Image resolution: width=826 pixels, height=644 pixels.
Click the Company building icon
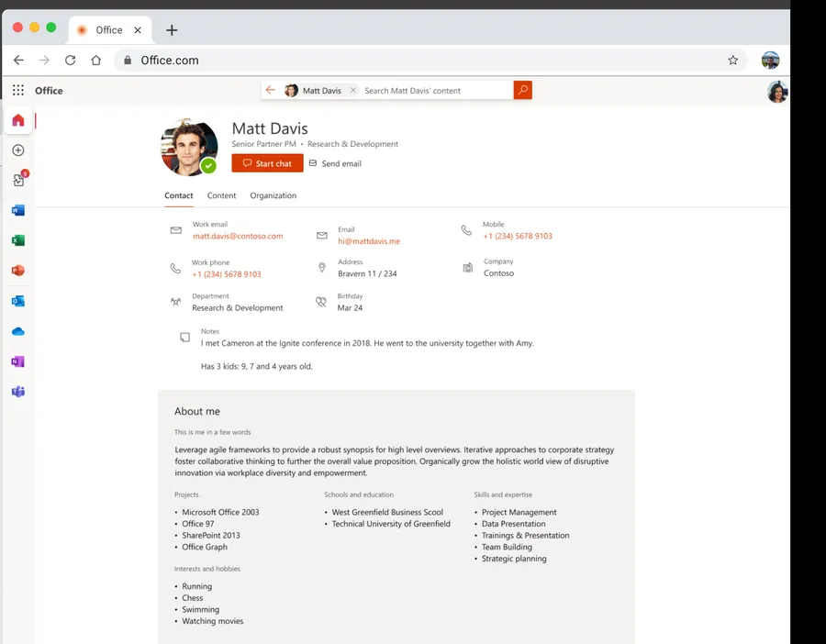(x=468, y=268)
